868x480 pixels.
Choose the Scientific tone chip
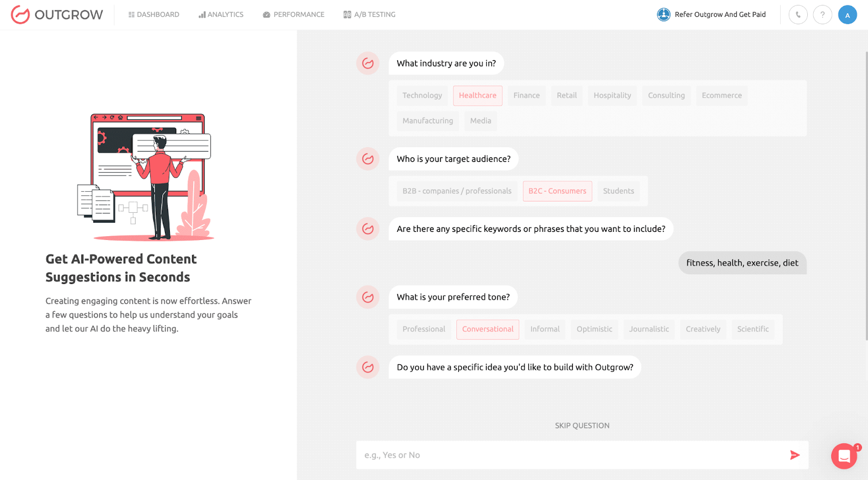coord(752,329)
